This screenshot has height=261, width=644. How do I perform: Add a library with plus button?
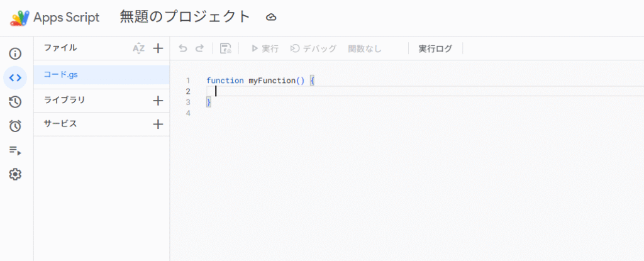tap(158, 101)
